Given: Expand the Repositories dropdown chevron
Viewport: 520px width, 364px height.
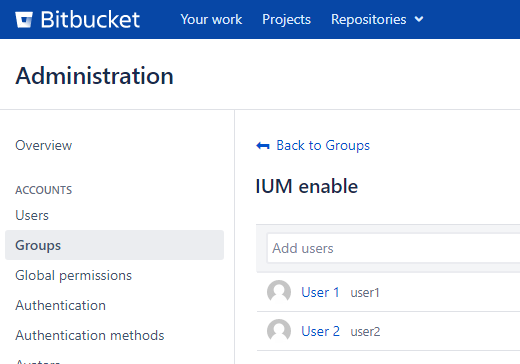Looking at the screenshot, I should [x=419, y=19].
